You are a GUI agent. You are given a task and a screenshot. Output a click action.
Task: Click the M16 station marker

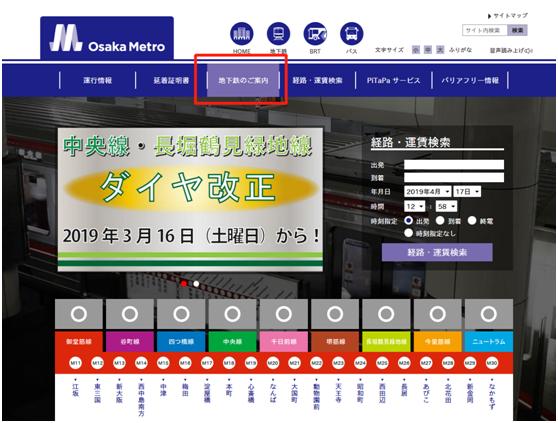[185, 363]
